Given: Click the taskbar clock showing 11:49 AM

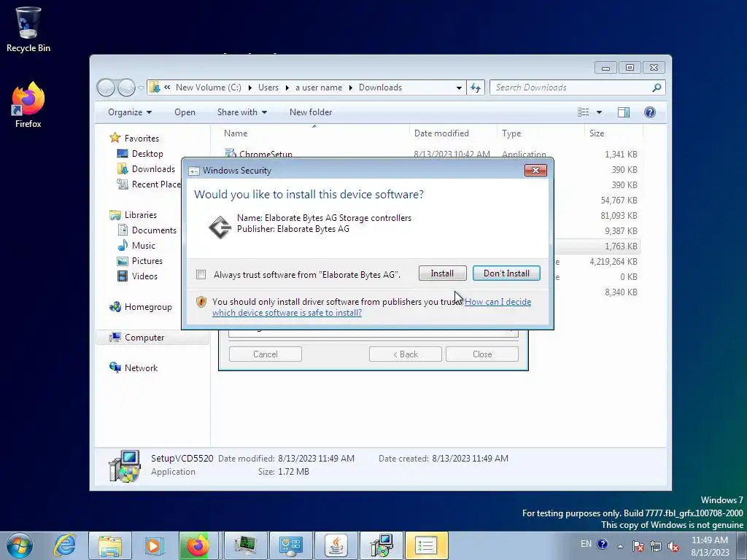Looking at the screenshot, I should pyautogui.click(x=710, y=546).
